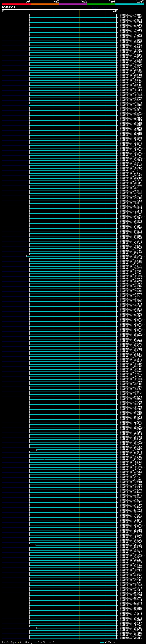This screenshot has height=644, width=146.
Task: Click UniRef100_P33188 hit name
Action: 131,40
